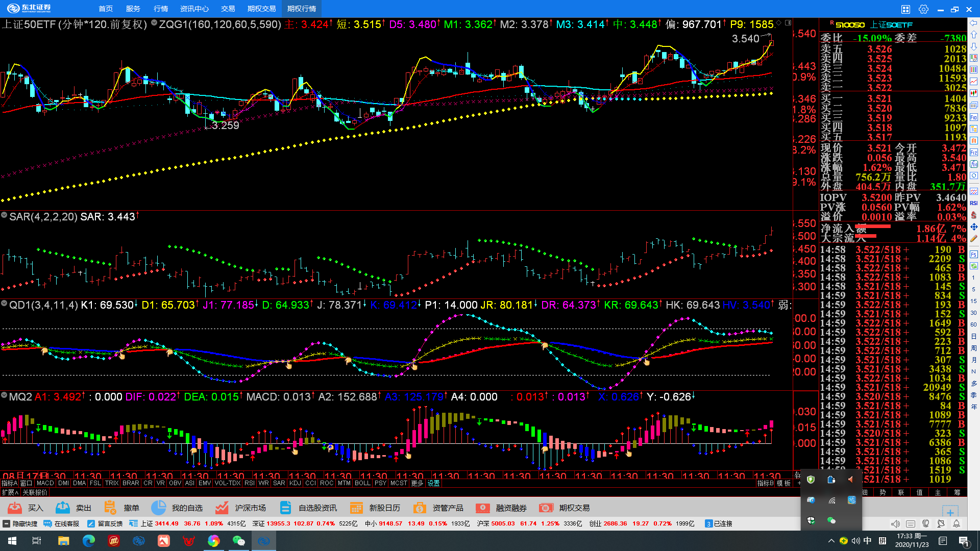Open 撤单 cancel order shortcut
The image size is (980, 551).
coord(110,508)
